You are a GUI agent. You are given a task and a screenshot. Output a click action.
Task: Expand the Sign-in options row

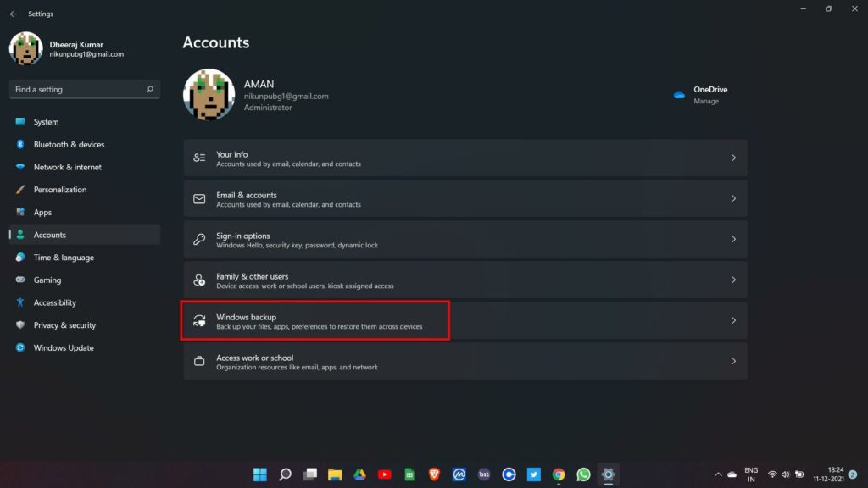point(465,239)
